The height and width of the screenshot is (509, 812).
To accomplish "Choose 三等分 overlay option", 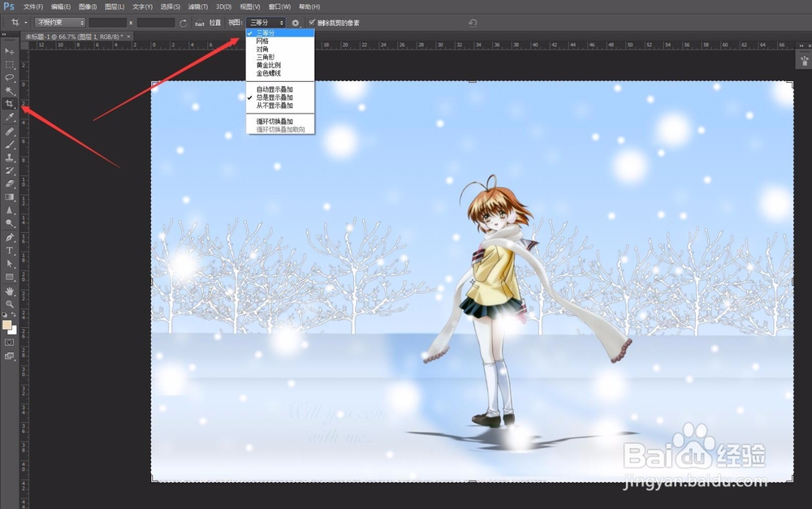I will pyautogui.click(x=280, y=32).
